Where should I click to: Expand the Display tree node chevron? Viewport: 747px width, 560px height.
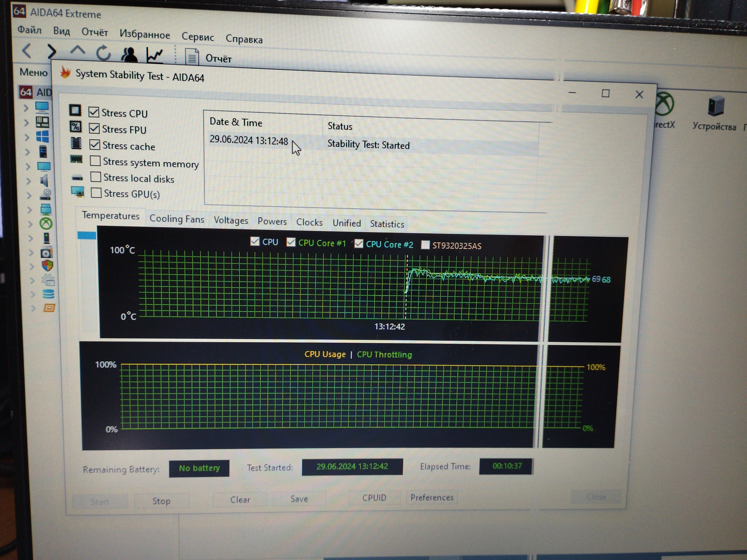coord(28,167)
